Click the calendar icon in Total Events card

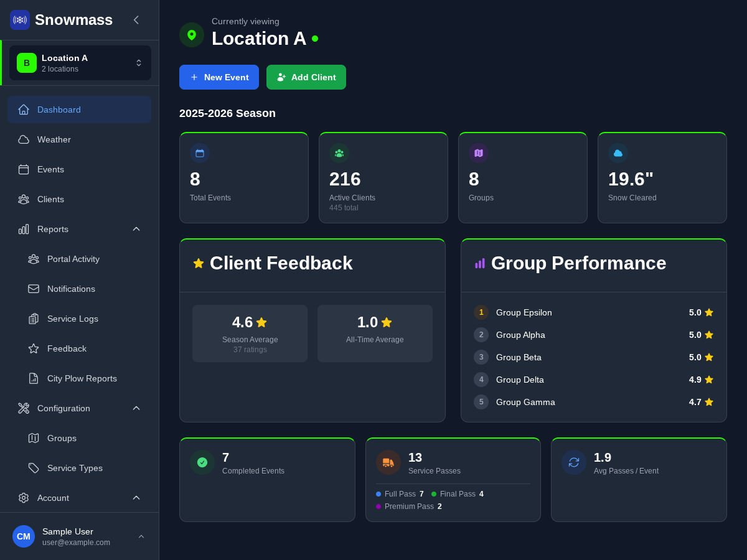pyautogui.click(x=200, y=153)
